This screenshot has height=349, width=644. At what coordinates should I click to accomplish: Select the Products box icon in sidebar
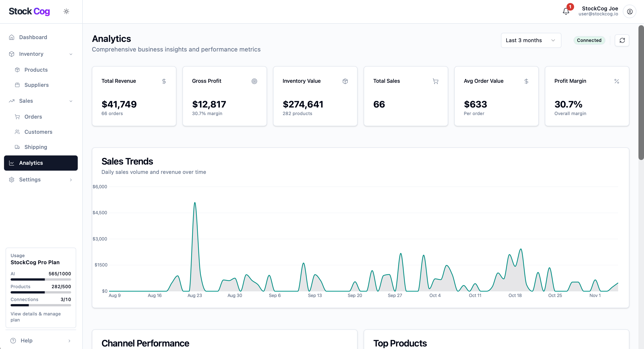[17, 70]
